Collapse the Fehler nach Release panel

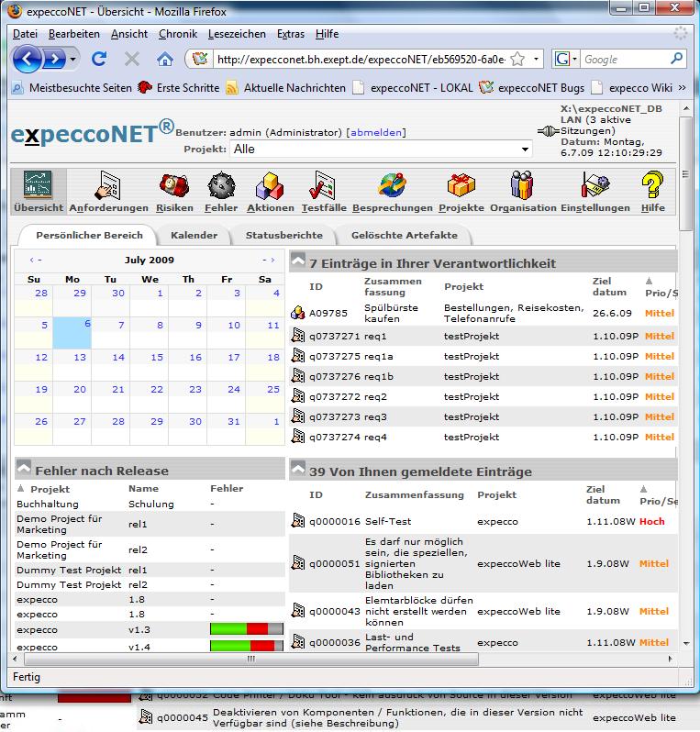point(24,469)
